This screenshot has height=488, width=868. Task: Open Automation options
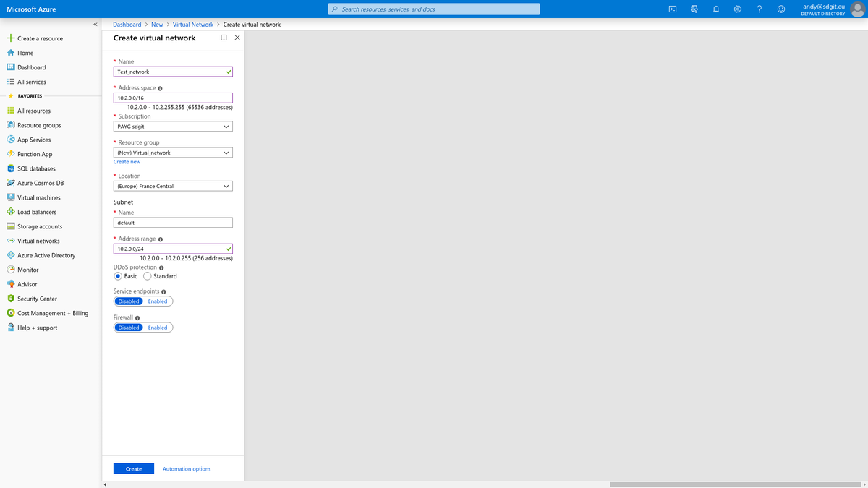click(187, 468)
